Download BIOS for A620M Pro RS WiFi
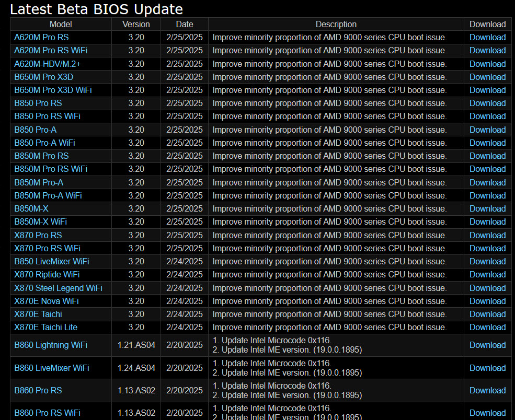 coord(487,51)
